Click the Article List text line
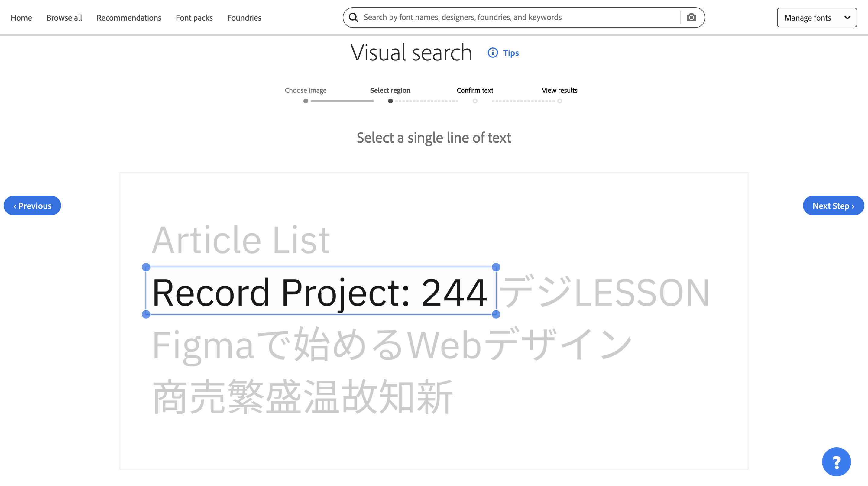 (x=241, y=240)
